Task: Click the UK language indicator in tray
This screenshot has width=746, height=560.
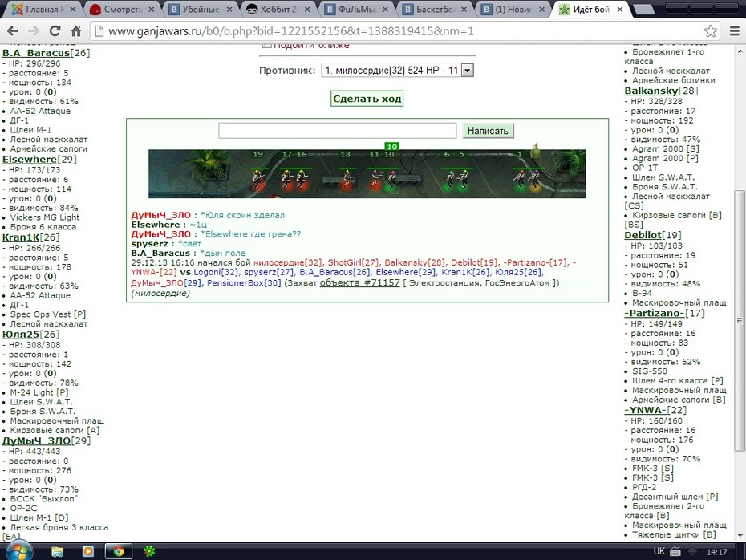Action: pos(659,551)
